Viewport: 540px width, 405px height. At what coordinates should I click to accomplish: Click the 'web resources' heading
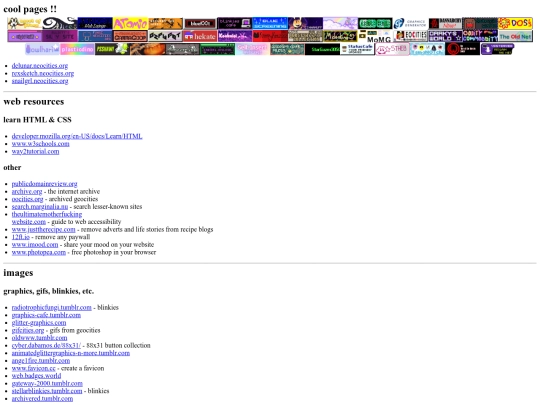pos(34,102)
